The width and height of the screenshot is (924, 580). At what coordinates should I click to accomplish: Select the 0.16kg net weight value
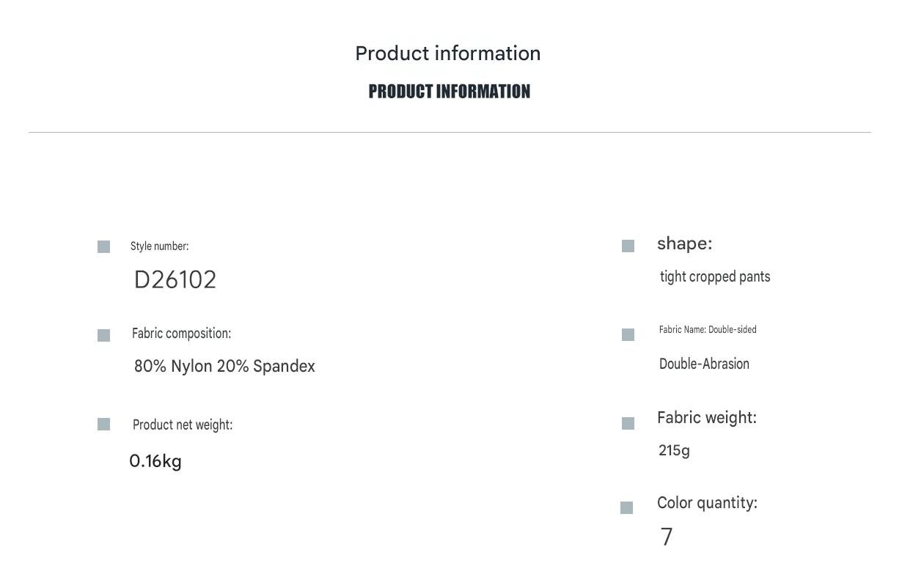pos(155,461)
